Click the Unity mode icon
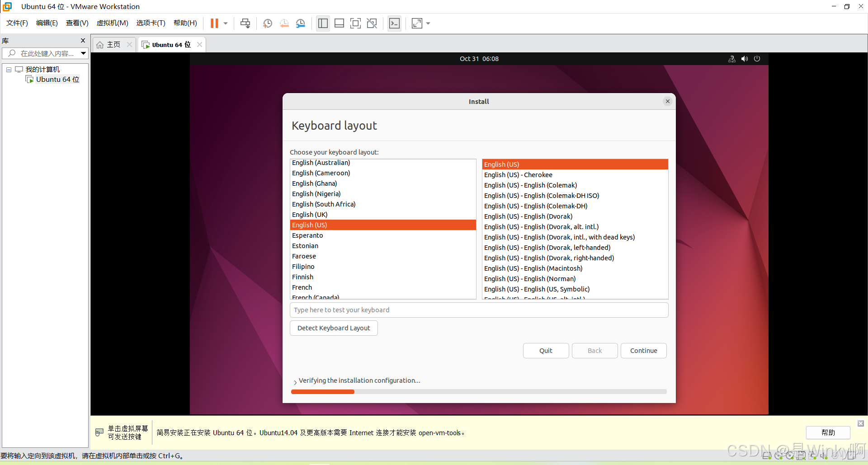The width and height of the screenshot is (868, 465). coord(372,23)
